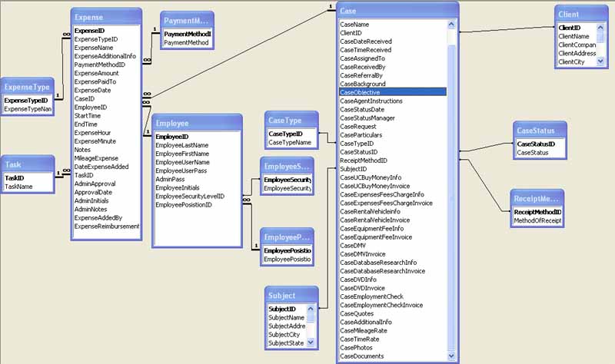Screen dimensions: 615x364
Task: Select the CaseDocuments field
Action: coord(362,356)
